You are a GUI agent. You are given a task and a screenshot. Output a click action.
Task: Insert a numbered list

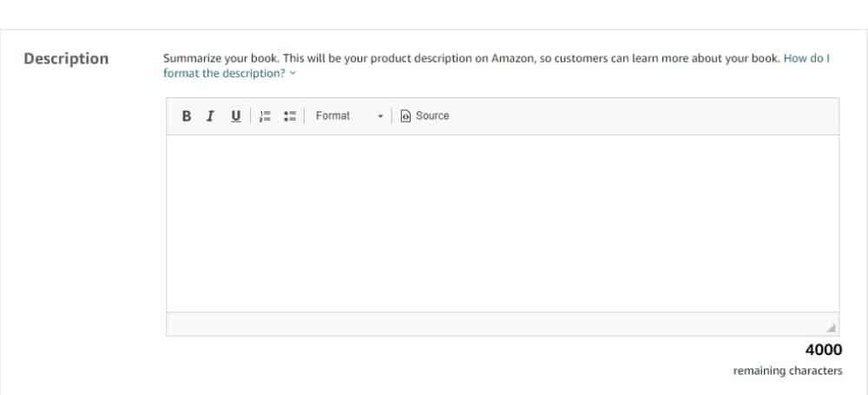point(265,115)
